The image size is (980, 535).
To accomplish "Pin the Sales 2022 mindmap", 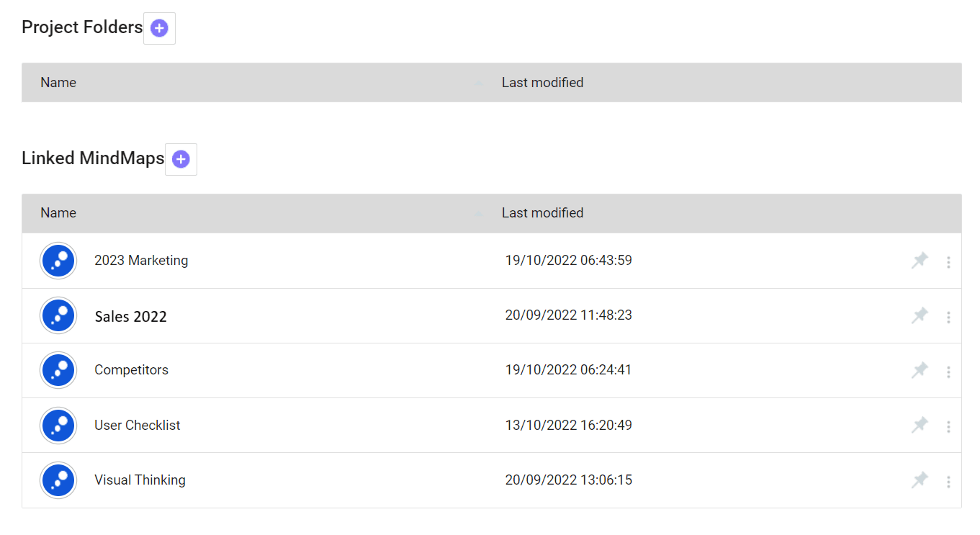I will 920,316.
